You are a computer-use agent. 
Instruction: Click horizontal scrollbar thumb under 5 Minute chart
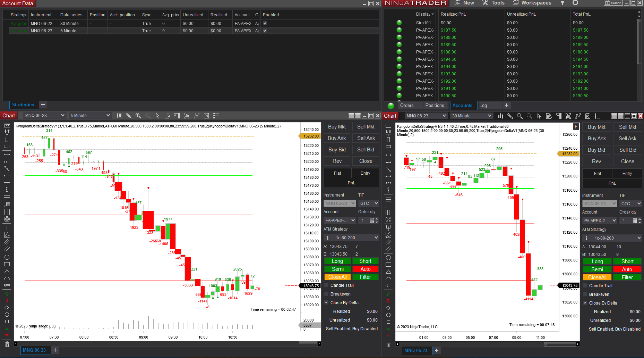pyautogui.click(x=308, y=344)
